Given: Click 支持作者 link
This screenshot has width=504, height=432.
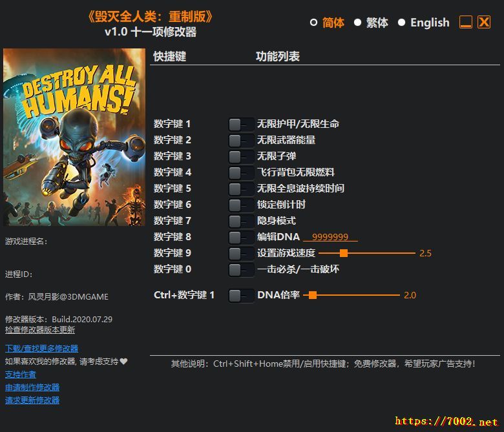Looking at the screenshot, I should pos(20,375).
